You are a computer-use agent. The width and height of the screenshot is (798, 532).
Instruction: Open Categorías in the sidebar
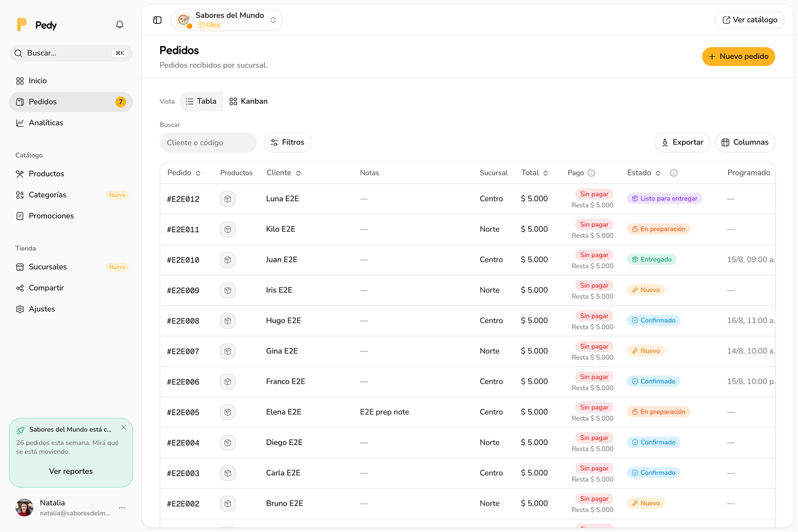point(71,195)
